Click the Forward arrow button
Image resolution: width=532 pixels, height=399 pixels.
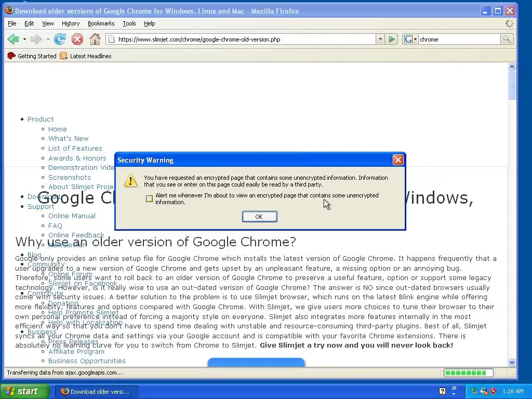[36, 39]
